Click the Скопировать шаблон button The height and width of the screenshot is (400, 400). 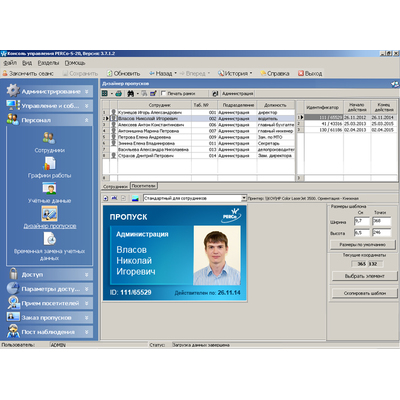pos(365,293)
